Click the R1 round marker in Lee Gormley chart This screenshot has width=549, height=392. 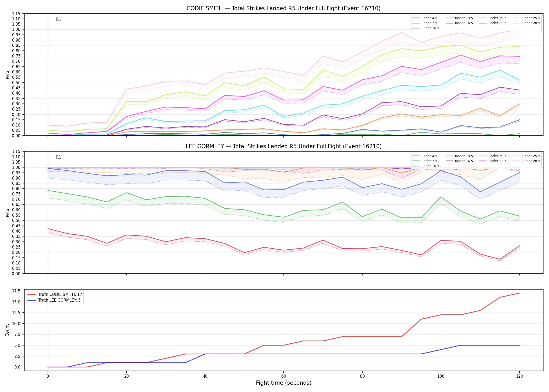point(59,157)
